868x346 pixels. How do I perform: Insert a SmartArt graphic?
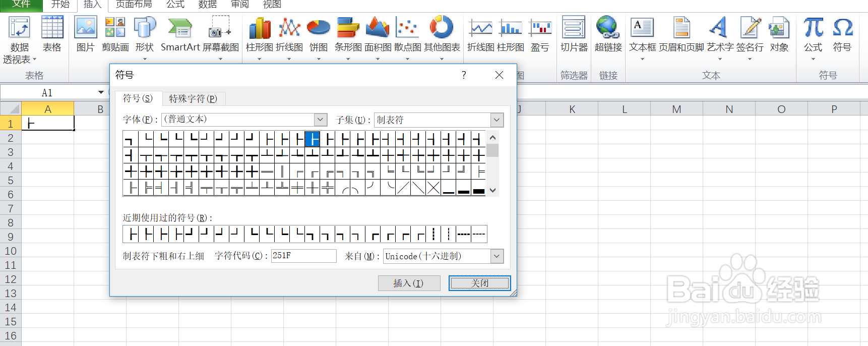[x=180, y=34]
